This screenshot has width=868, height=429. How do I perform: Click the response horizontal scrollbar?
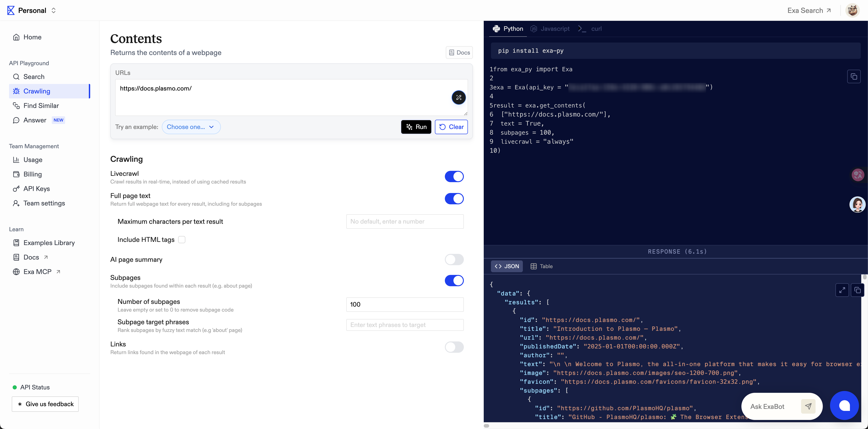click(486, 426)
